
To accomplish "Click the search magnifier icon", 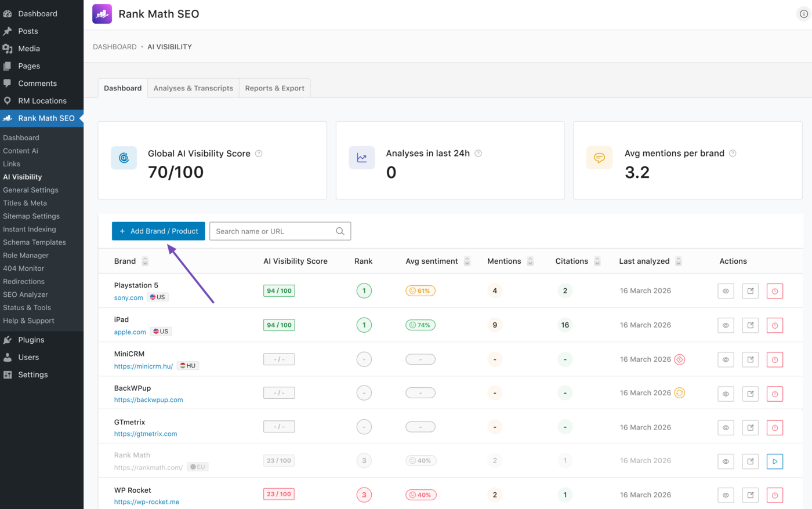I will (340, 231).
